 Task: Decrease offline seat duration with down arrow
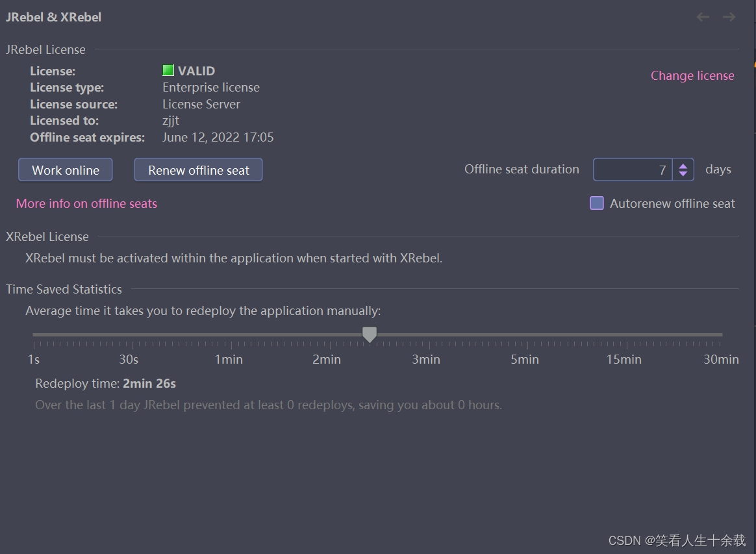(x=683, y=173)
